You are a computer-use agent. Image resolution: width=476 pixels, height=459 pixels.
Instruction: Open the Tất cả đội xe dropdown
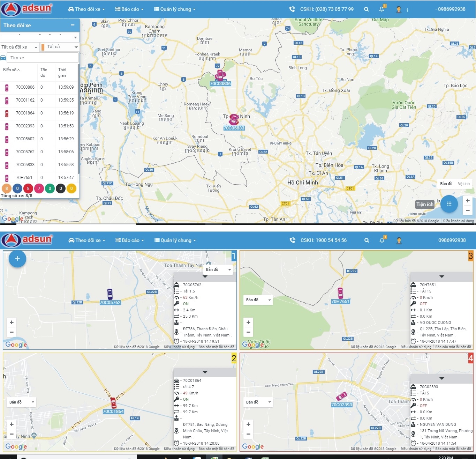[x=20, y=47]
